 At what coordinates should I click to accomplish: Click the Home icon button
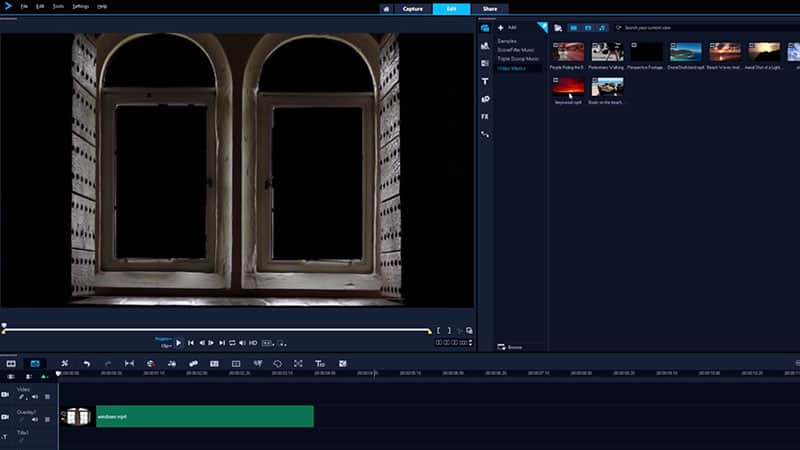tap(386, 8)
